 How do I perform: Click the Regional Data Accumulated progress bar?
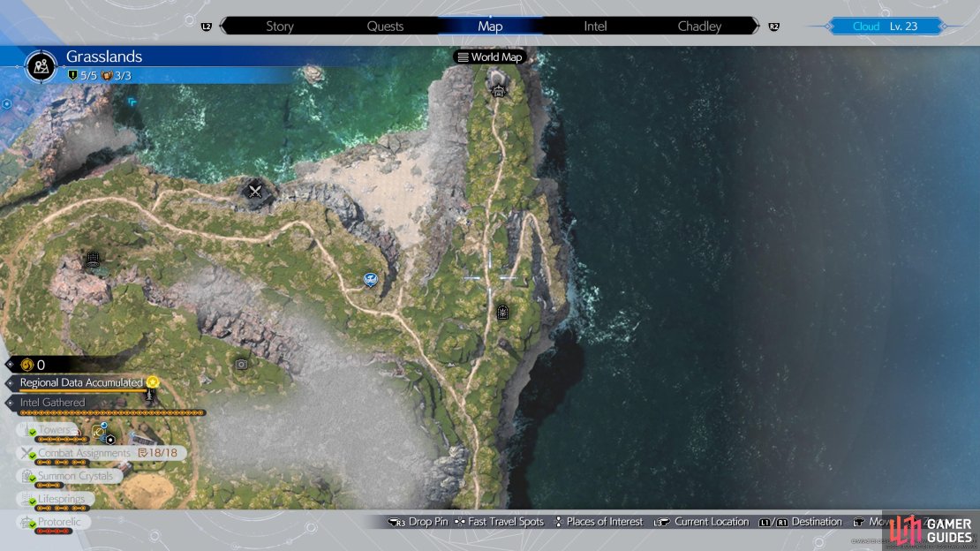(x=82, y=391)
